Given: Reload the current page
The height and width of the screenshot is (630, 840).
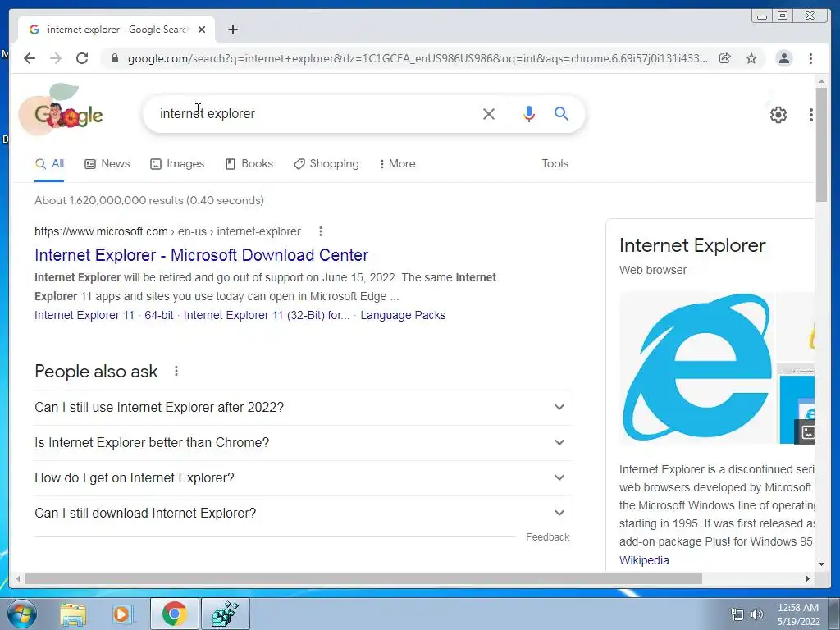Looking at the screenshot, I should (82, 58).
